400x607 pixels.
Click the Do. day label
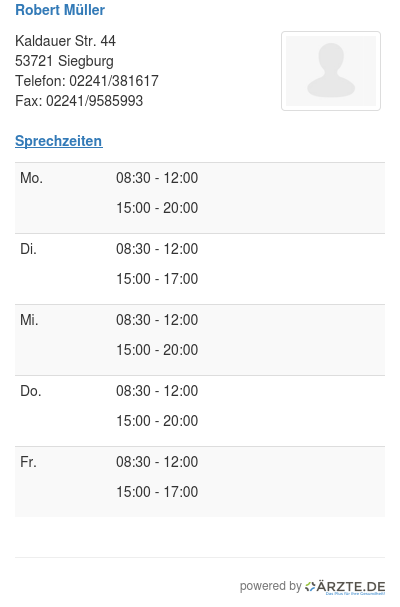[31, 391]
